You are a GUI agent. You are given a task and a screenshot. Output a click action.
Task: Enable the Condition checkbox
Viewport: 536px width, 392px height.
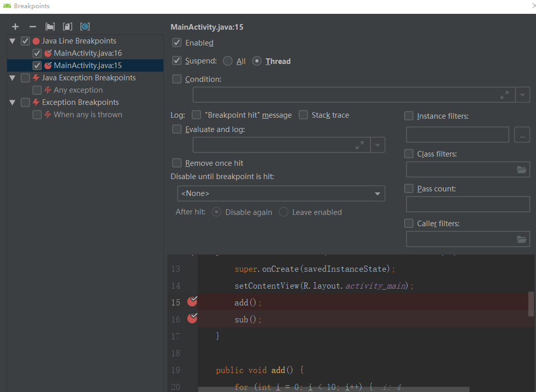pos(177,79)
